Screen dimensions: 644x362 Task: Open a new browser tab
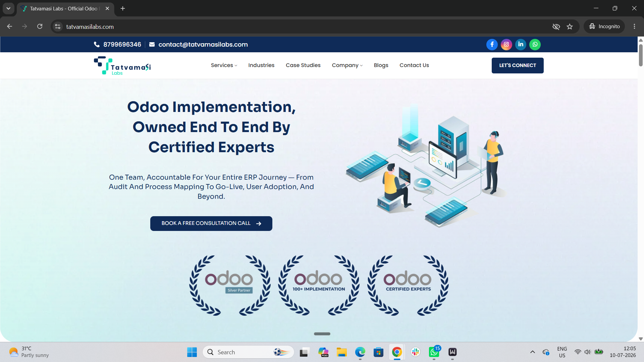[x=123, y=9]
